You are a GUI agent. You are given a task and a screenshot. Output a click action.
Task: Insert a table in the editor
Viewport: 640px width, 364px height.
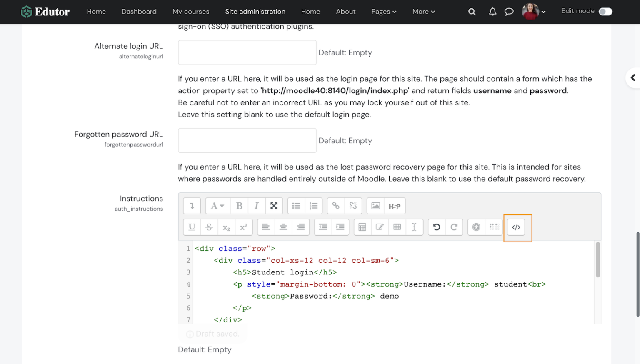397,227
